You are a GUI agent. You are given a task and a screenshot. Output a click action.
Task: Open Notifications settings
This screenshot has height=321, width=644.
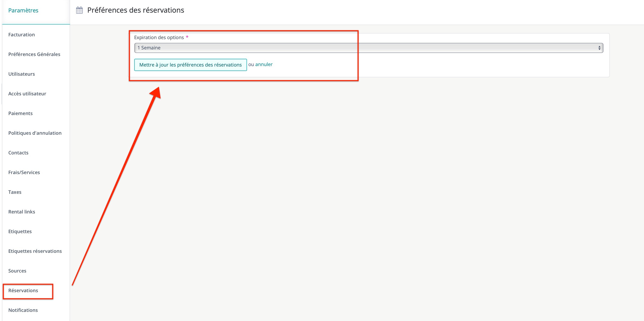23,310
